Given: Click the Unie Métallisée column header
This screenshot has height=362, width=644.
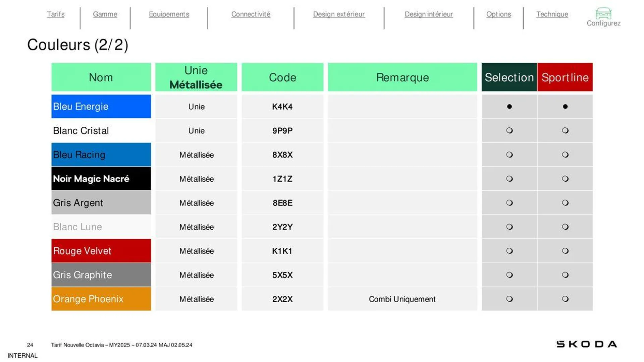Looking at the screenshot, I should (x=196, y=77).
